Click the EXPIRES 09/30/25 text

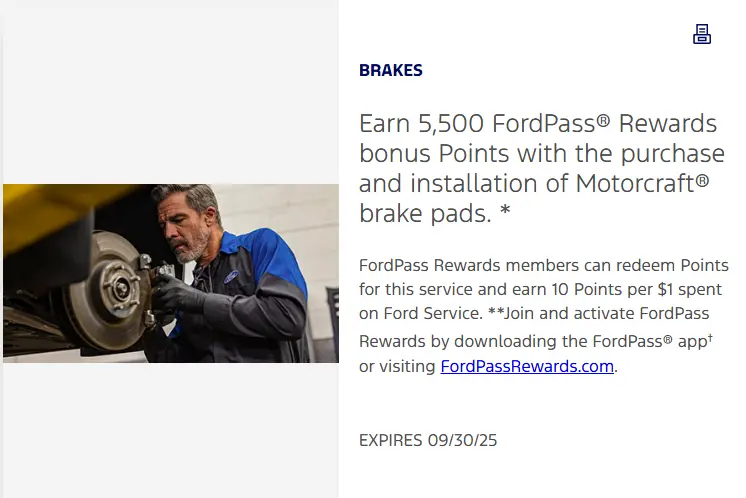point(428,440)
